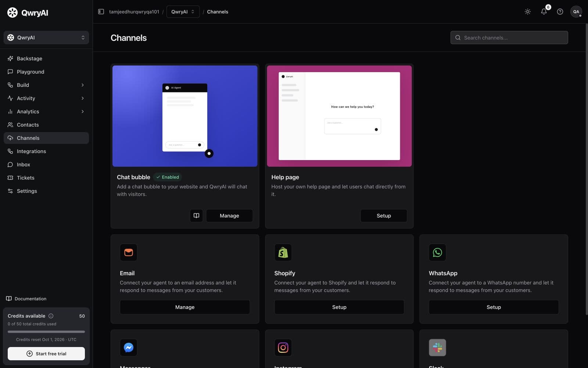Click the WhatsApp channel icon
588x368 pixels.
[437, 252]
